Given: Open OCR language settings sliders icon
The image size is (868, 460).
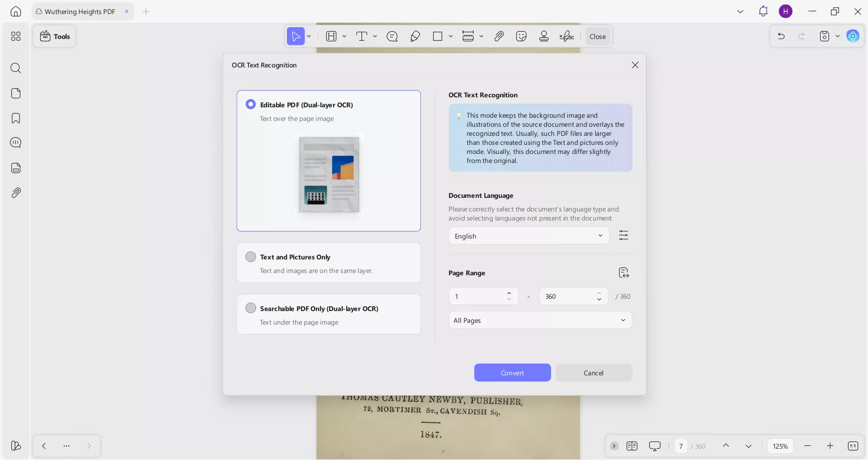Looking at the screenshot, I should (x=624, y=235).
